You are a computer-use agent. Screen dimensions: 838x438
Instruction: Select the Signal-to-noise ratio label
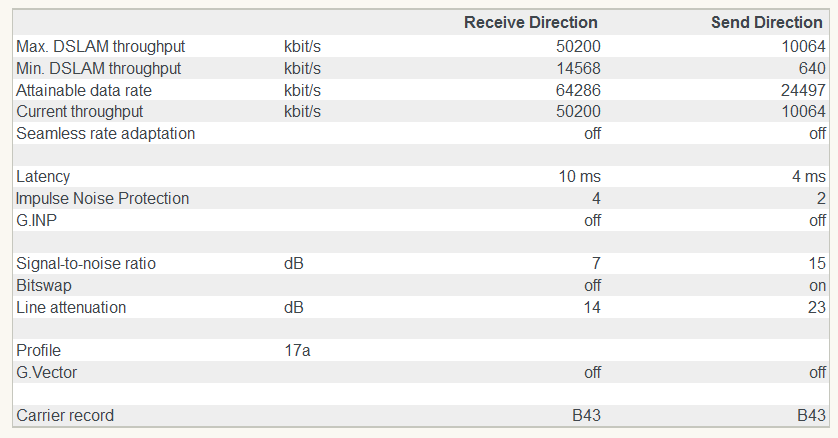86,264
